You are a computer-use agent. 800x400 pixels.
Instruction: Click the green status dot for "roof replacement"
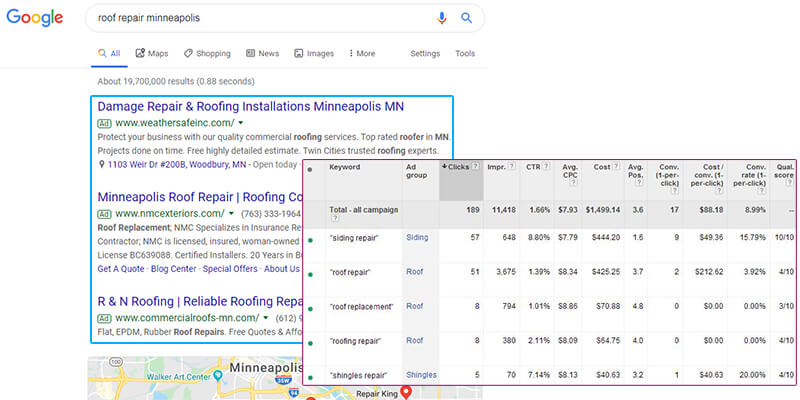click(311, 309)
